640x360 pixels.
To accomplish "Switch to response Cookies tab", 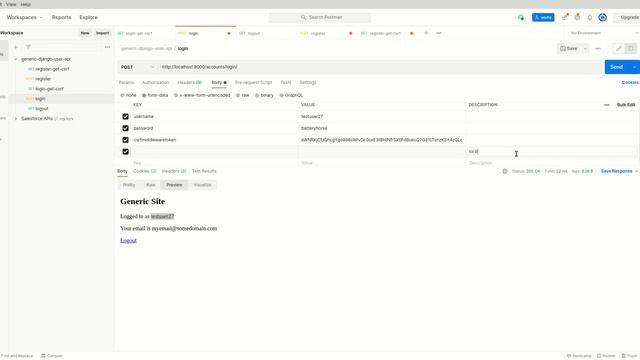I will 144,171.
